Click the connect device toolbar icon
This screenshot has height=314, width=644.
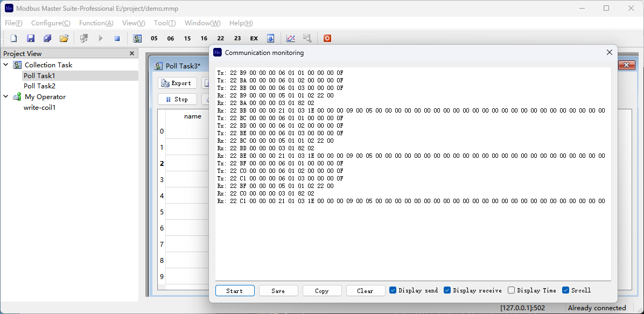84,38
